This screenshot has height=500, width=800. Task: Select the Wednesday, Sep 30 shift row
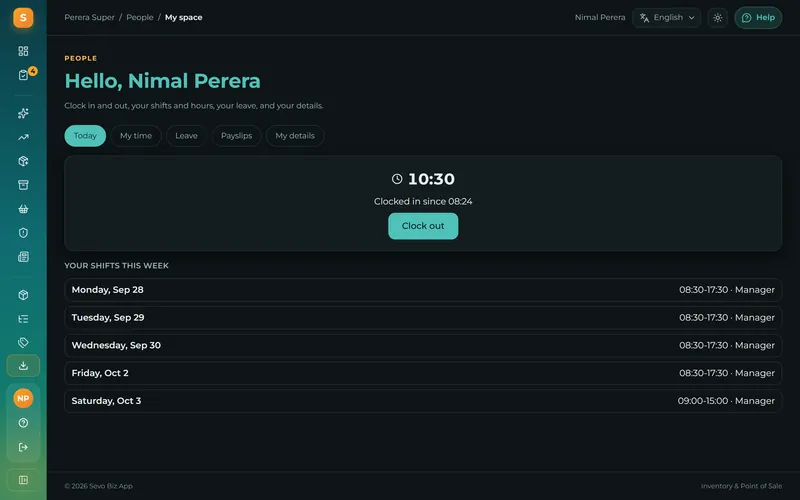point(423,345)
